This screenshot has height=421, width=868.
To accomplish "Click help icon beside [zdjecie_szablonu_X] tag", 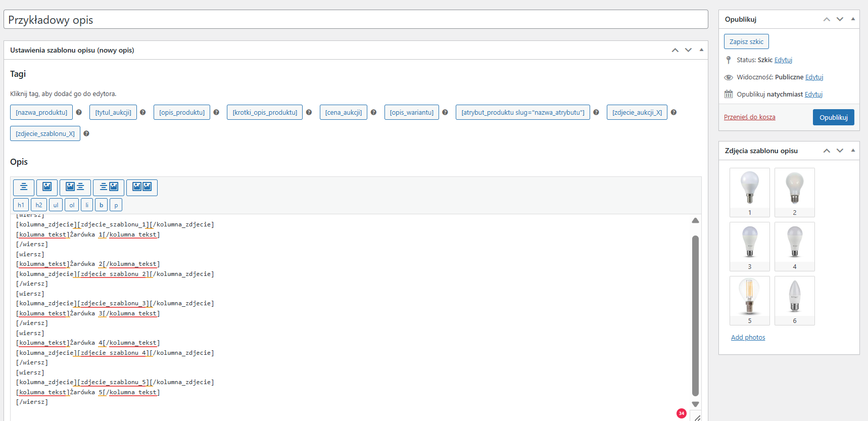I will pyautogui.click(x=86, y=133).
